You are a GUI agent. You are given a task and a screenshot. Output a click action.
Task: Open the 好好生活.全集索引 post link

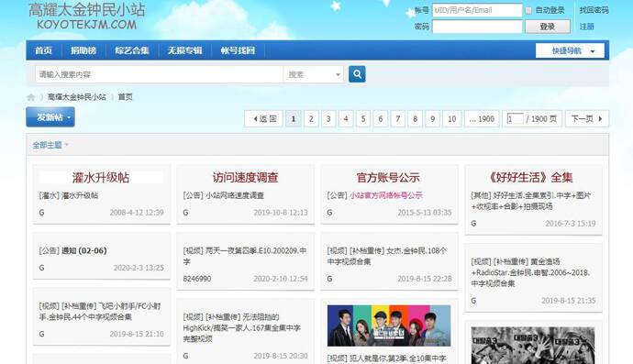[x=530, y=201]
